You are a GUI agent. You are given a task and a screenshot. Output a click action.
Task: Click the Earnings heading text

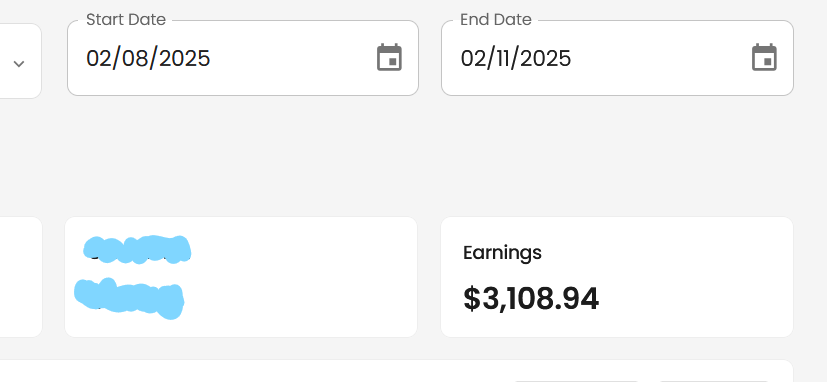502,253
